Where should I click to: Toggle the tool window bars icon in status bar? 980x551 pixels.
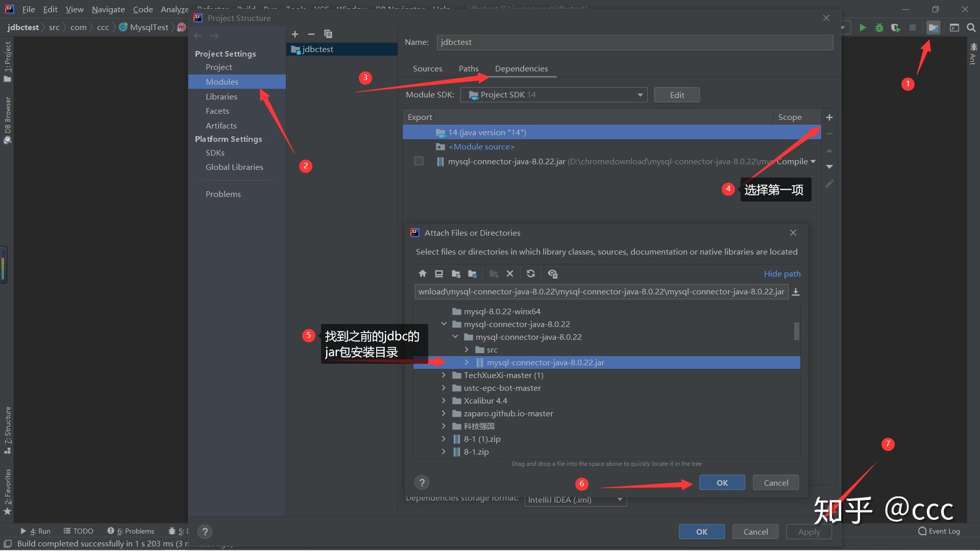point(8,544)
